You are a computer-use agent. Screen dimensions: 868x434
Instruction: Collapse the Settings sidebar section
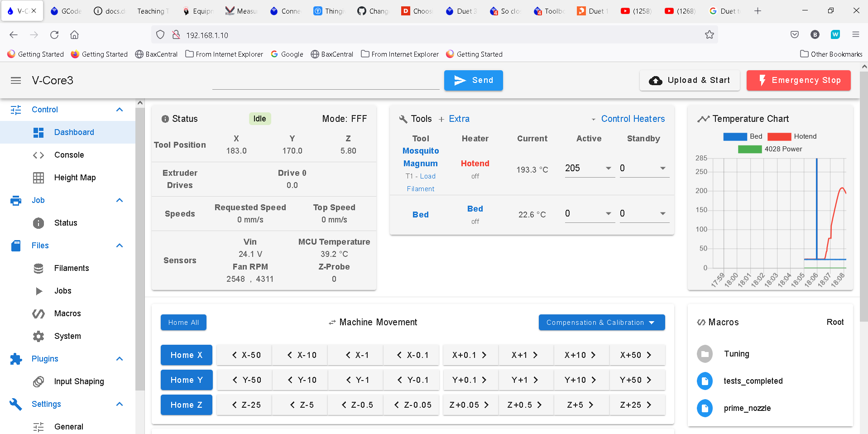coord(120,404)
